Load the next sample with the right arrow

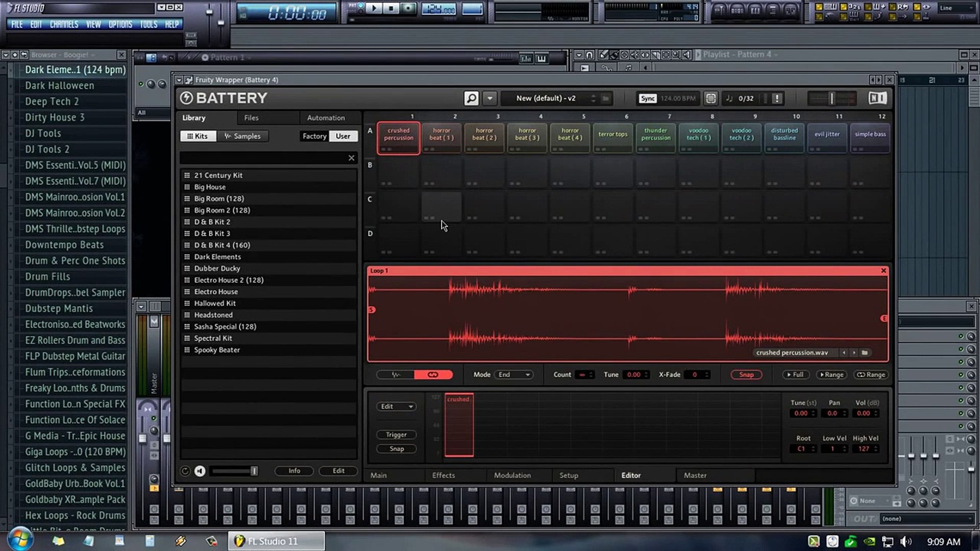(x=853, y=353)
